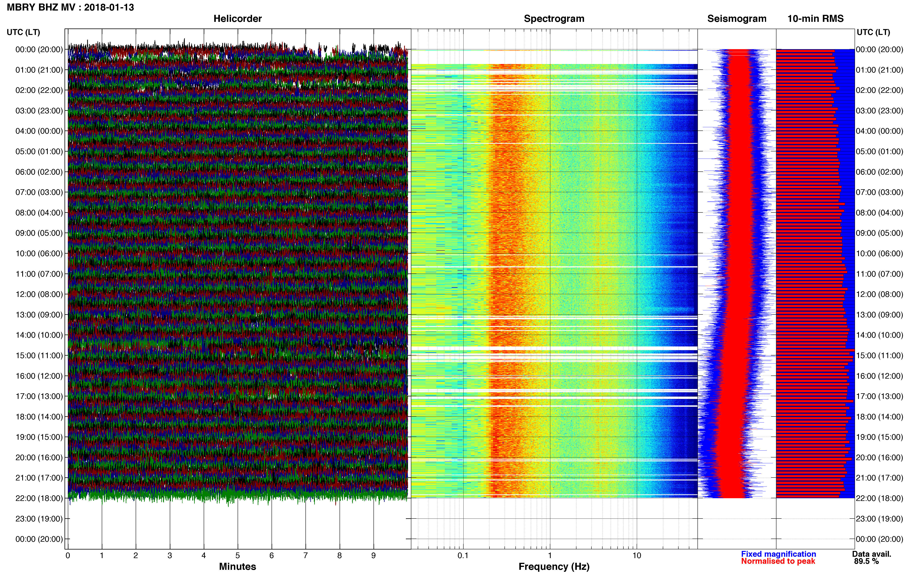The height and width of the screenshot is (578, 924).
Task: Click right axis label '23:00 (19:00)'
Action: 880,519
